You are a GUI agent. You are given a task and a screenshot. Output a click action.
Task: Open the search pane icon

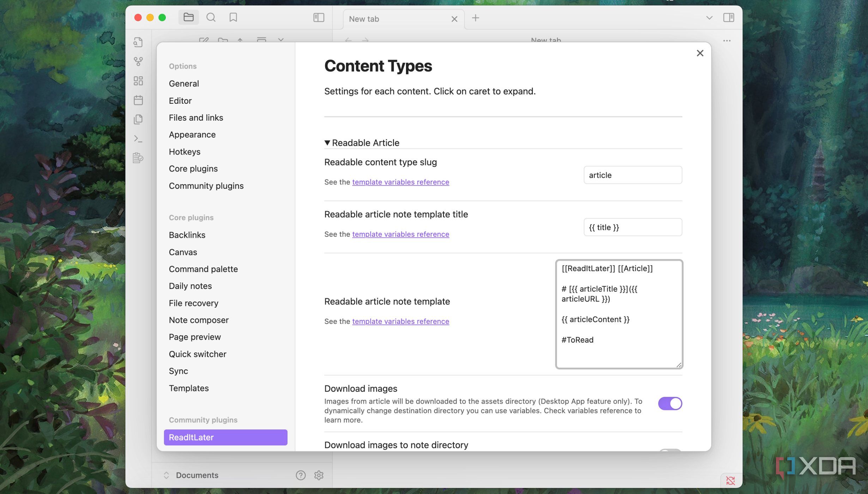pos(211,17)
